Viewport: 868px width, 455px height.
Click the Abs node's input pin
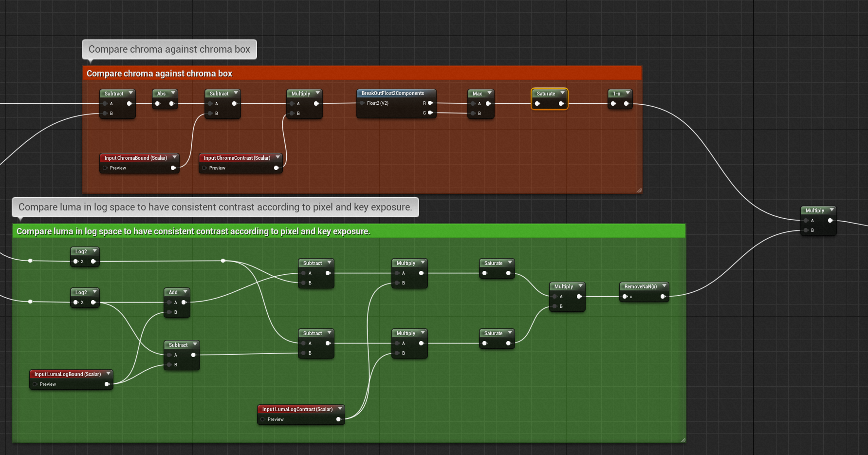[x=158, y=104]
